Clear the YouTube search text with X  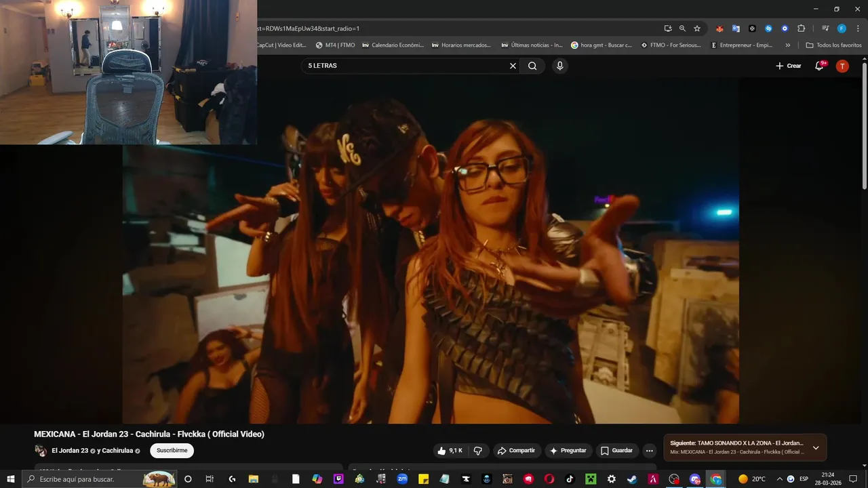513,66
